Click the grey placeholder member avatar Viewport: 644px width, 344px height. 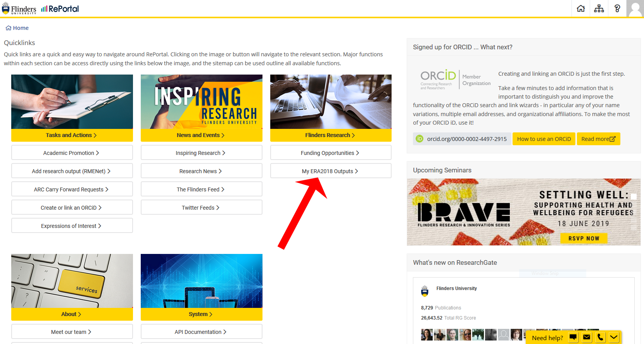pos(504,334)
